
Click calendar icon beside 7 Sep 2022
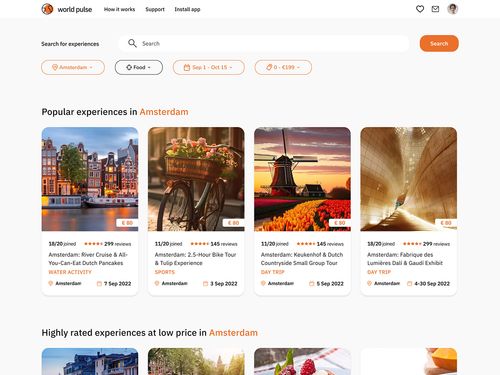[99, 284]
